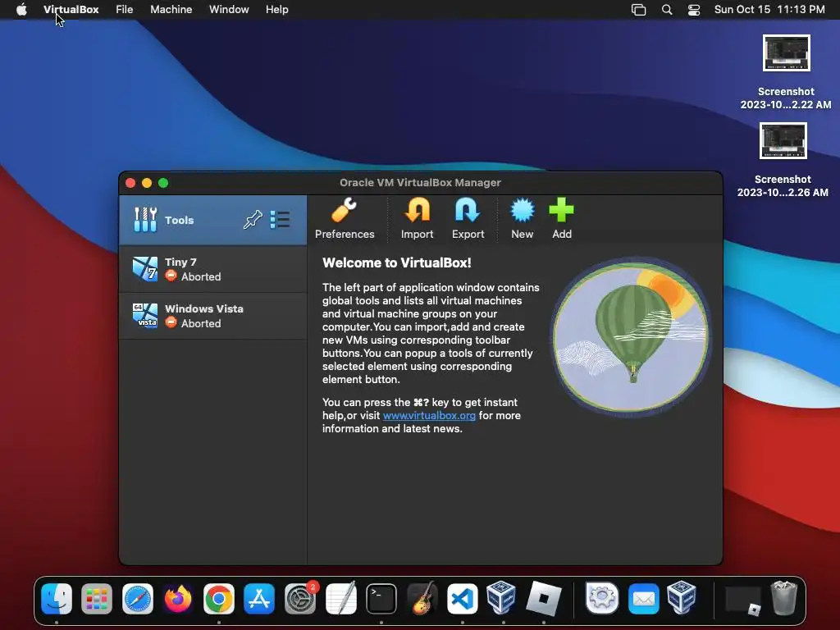This screenshot has height=630, width=840.
Task: Select the Tools item in sidebar
Action: click(212, 220)
